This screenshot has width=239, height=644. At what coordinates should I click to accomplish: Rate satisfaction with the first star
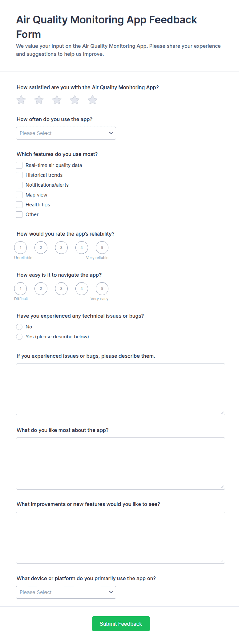click(21, 100)
